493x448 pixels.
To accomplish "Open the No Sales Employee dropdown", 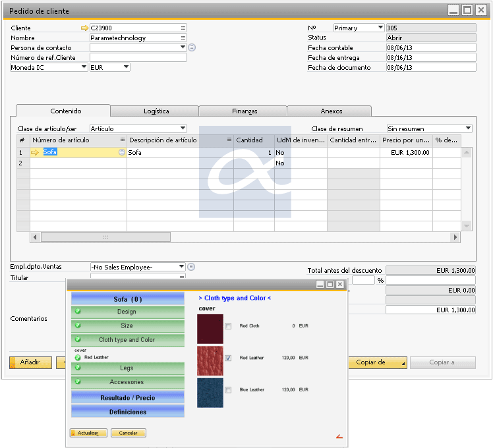I will click(x=182, y=267).
